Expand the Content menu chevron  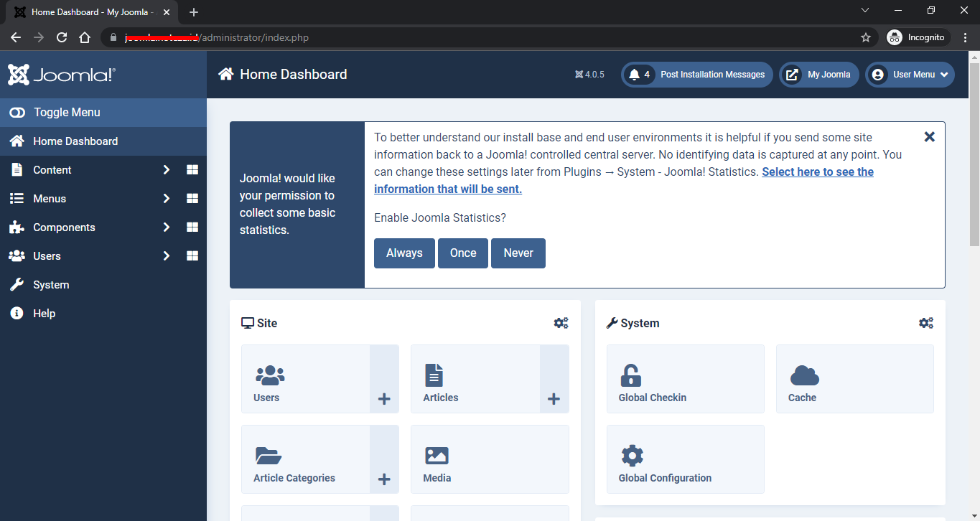click(x=167, y=170)
